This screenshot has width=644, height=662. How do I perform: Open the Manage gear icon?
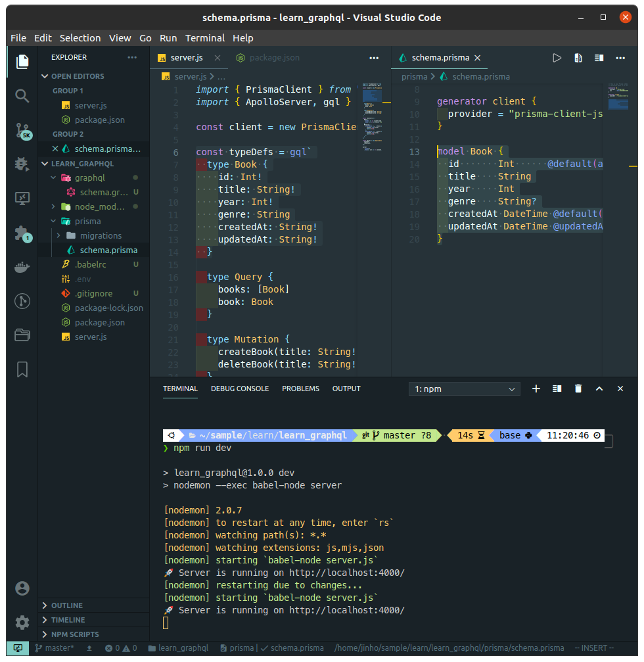[x=22, y=623]
